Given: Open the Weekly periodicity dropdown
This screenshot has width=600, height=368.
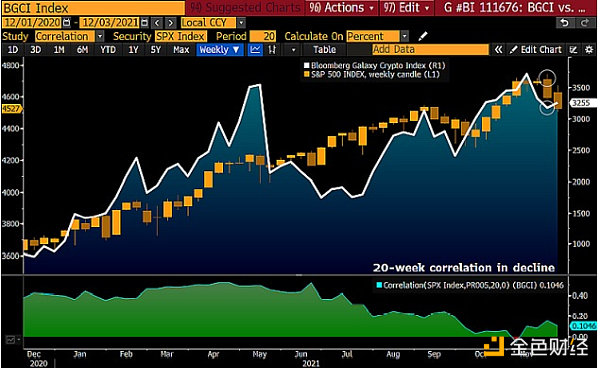Looking at the screenshot, I should pos(220,50).
